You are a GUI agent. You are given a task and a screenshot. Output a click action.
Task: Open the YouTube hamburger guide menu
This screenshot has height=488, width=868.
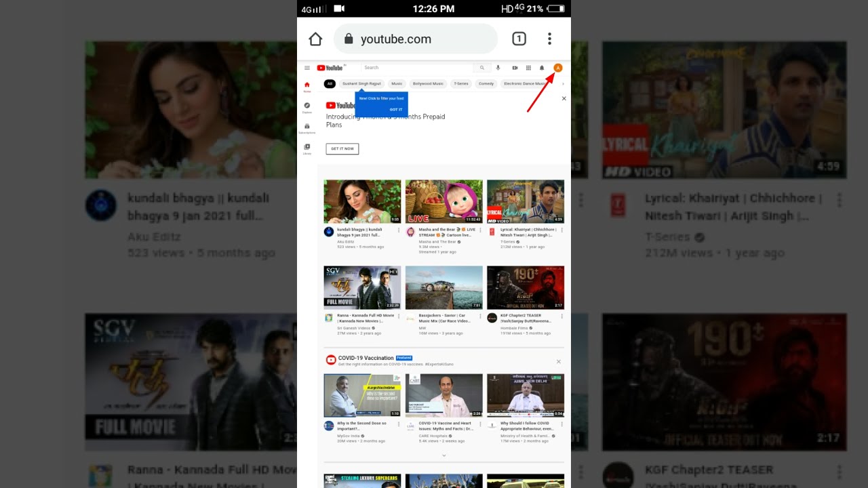pos(307,68)
